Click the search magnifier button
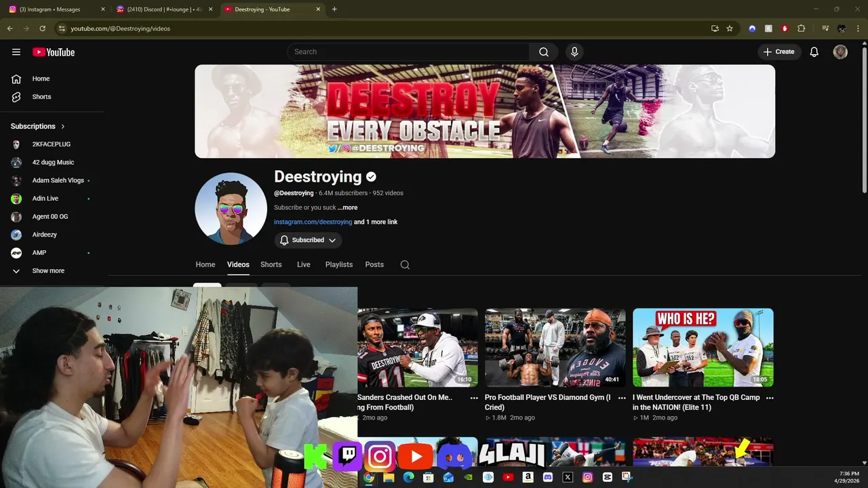This screenshot has height=488, width=868. [x=544, y=52]
